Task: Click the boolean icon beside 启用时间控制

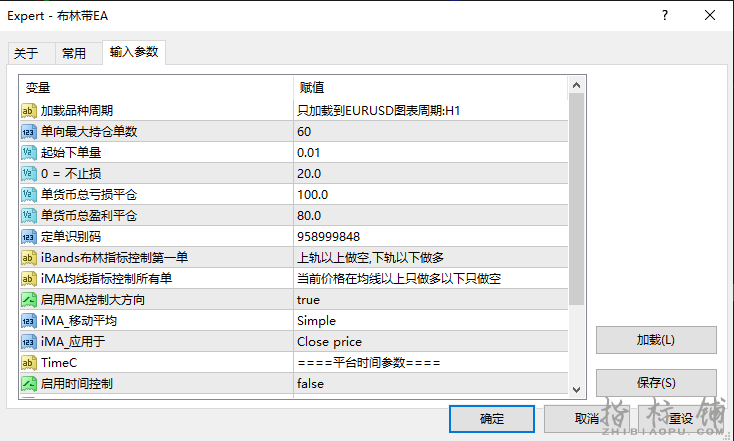Action: (x=29, y=384)
